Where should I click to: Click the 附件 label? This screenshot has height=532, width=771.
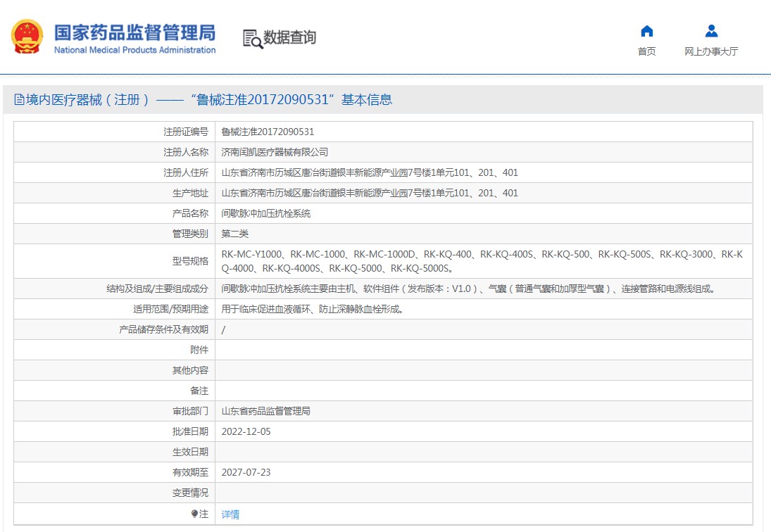199,350
